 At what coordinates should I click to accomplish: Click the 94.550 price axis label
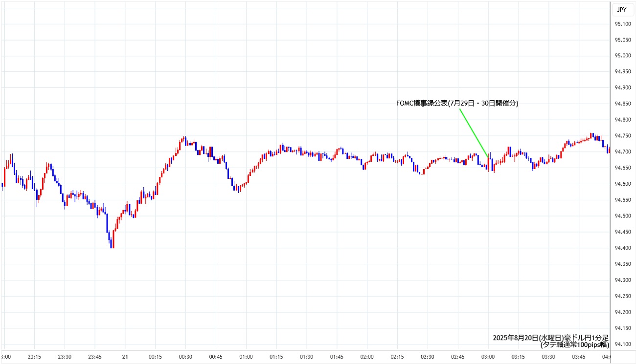click(x=623, y=200)
